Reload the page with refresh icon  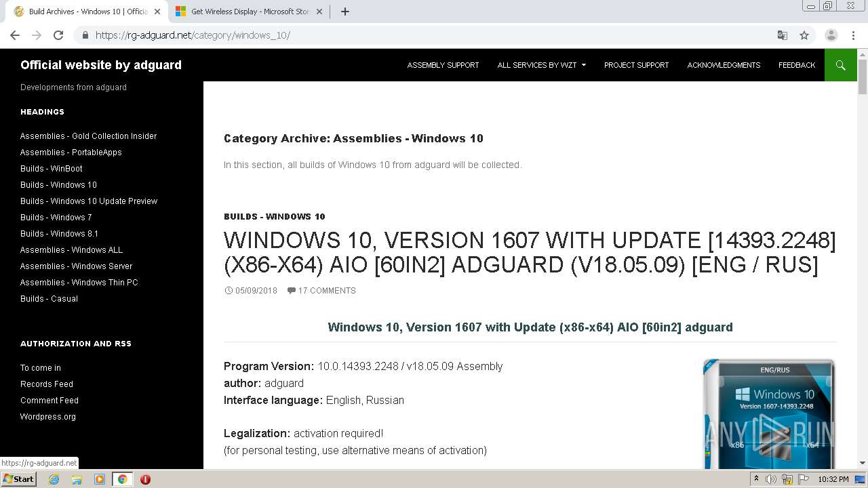point(58,35)
